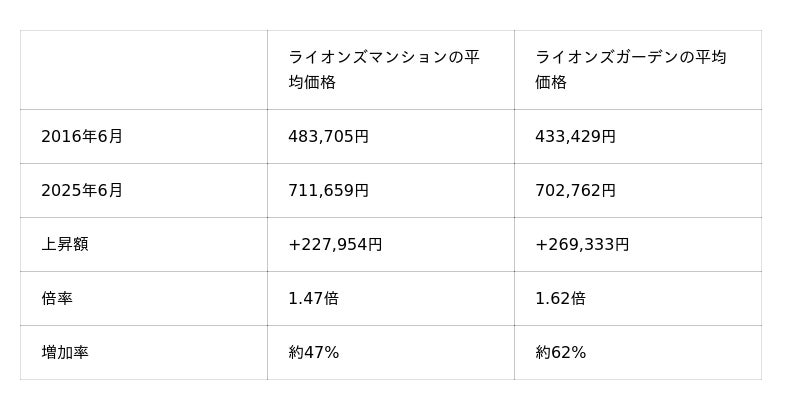Select the 2025年6月 row label
Image resolution: width=800 pixels, height=410 pixels.
coord(82,191)
